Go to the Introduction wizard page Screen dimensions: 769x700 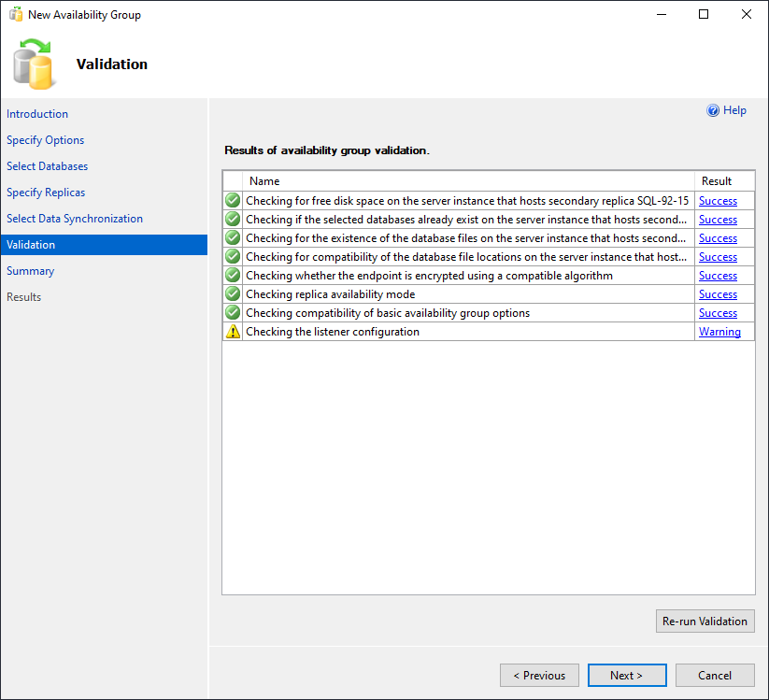[37, 114]
